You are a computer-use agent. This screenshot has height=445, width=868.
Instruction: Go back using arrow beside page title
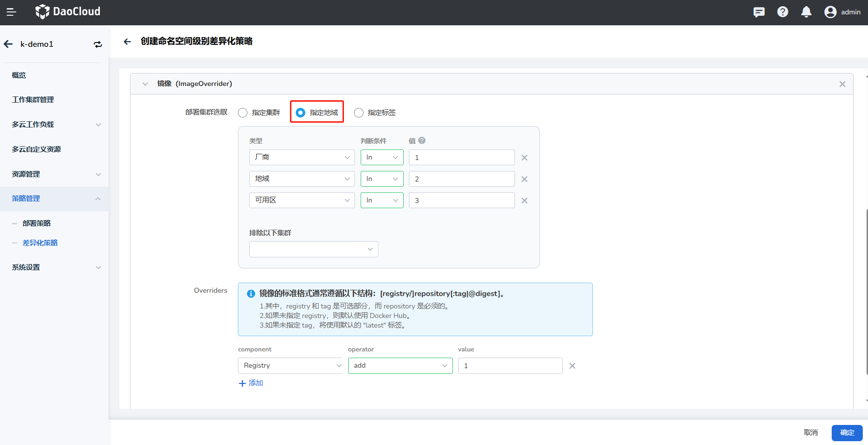click(127, 42)
